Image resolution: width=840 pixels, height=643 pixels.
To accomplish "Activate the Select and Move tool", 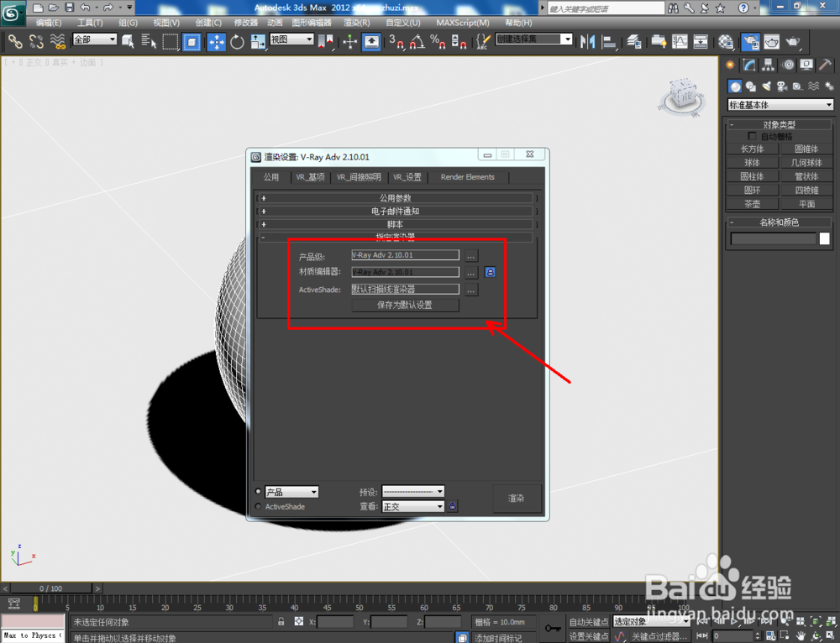I will coord(217,41).
